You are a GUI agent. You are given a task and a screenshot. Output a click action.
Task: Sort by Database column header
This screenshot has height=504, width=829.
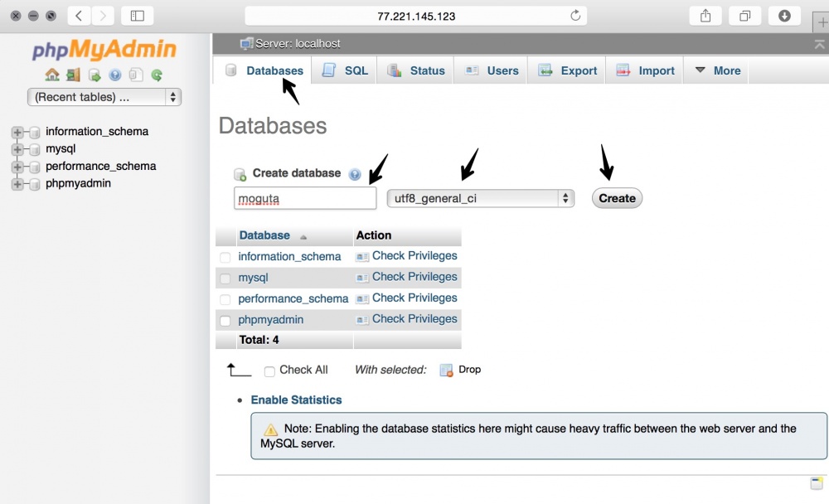[264, 235]
